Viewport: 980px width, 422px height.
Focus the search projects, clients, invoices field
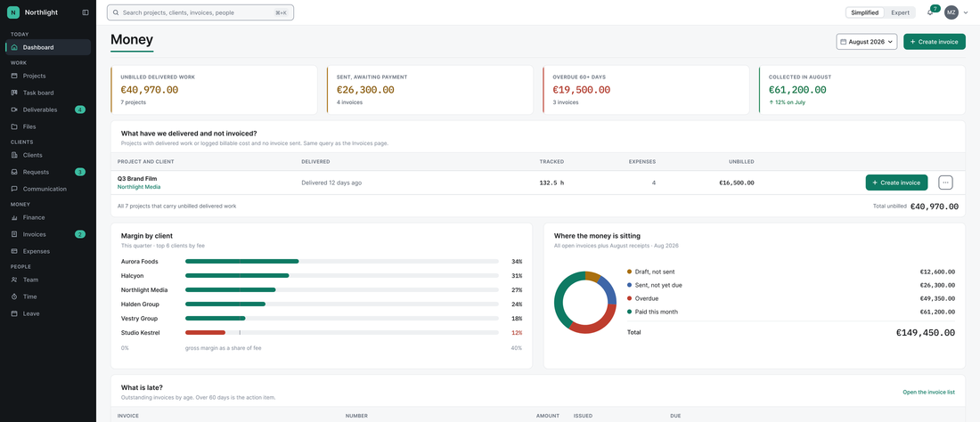[x=200, y=12]
